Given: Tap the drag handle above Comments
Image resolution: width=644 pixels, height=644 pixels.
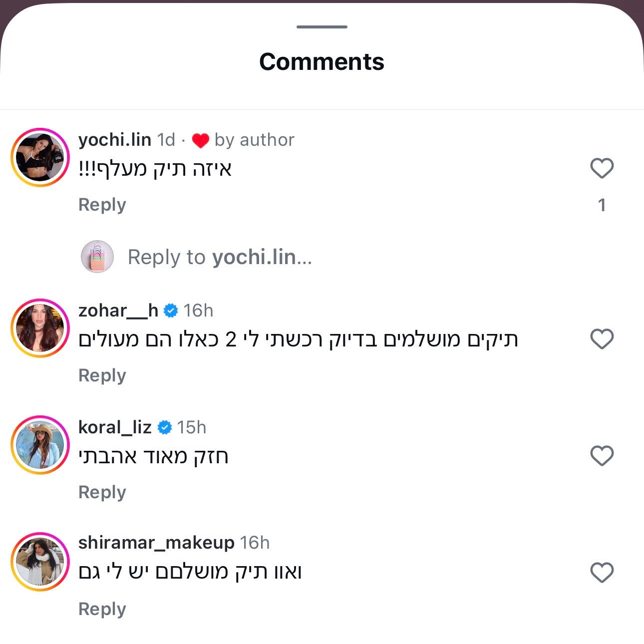Looking at the screenshot, I should click(x=322, y=27).
